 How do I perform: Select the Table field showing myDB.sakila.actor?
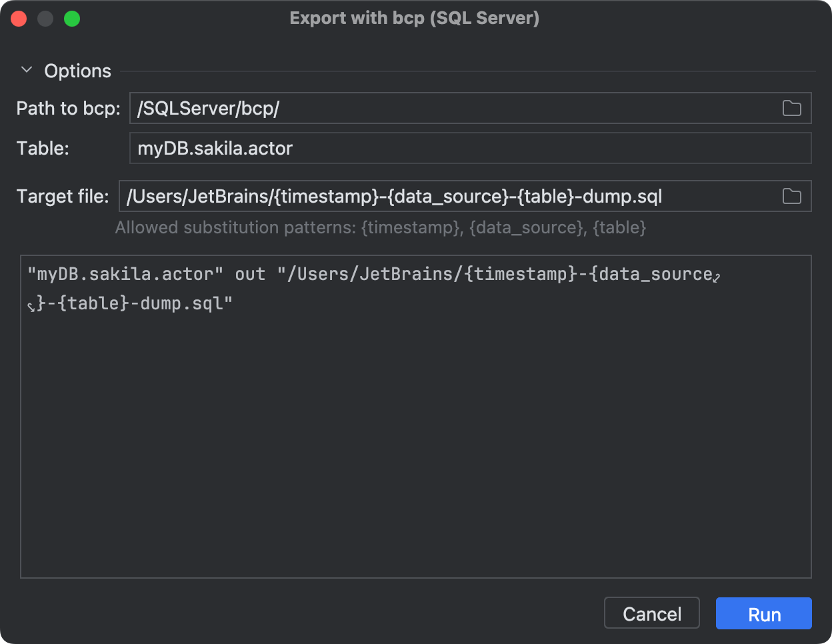click(x=400, y=148)
